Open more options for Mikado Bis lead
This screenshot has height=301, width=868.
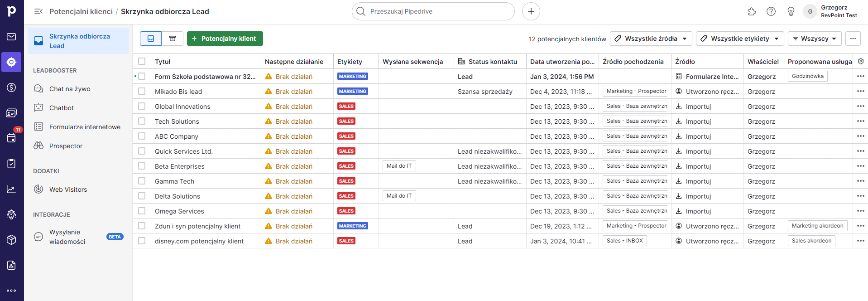click(861, 91)
